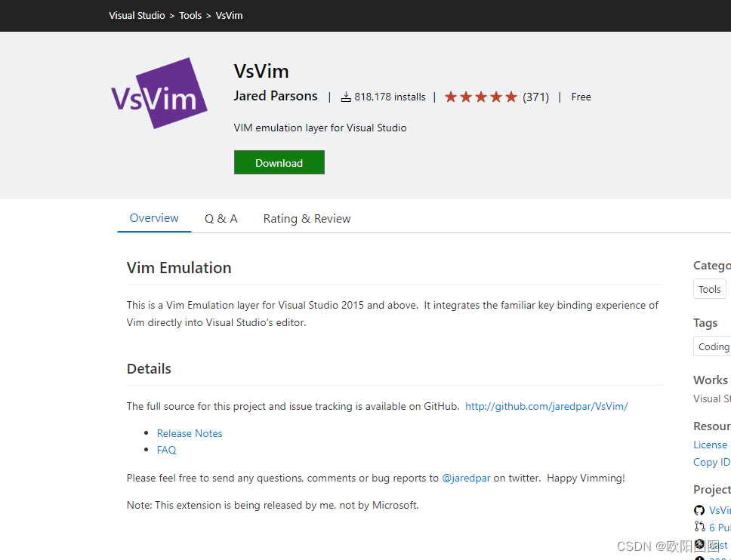Click the Vim Emulation heading

coord(179,268)
